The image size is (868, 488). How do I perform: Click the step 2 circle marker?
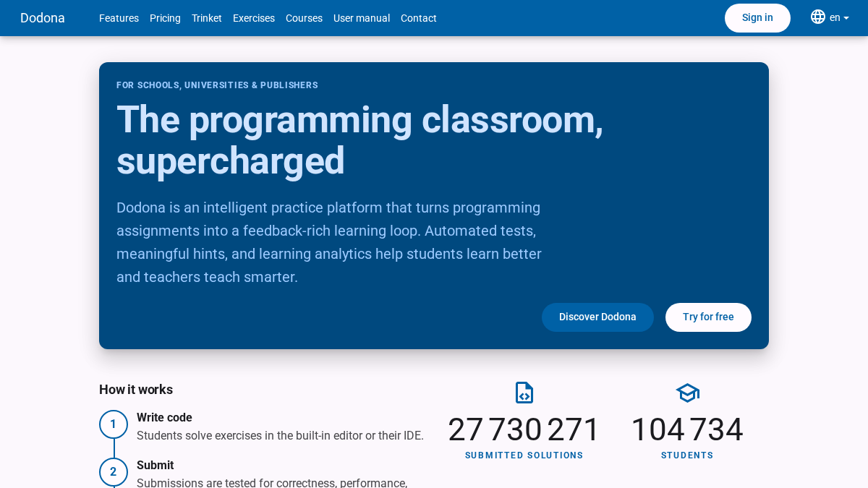pos(114,472)
